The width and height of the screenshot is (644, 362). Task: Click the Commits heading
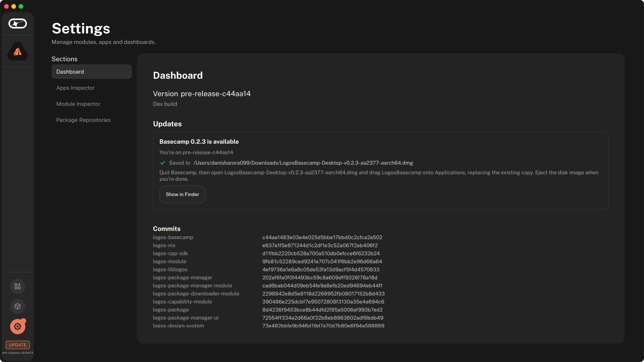coord(166,229)
